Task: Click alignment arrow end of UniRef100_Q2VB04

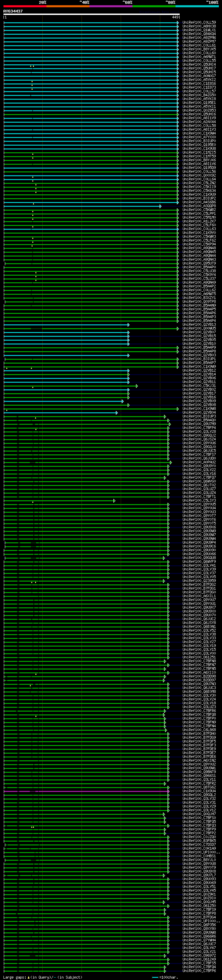Action: tap(117, 412)
